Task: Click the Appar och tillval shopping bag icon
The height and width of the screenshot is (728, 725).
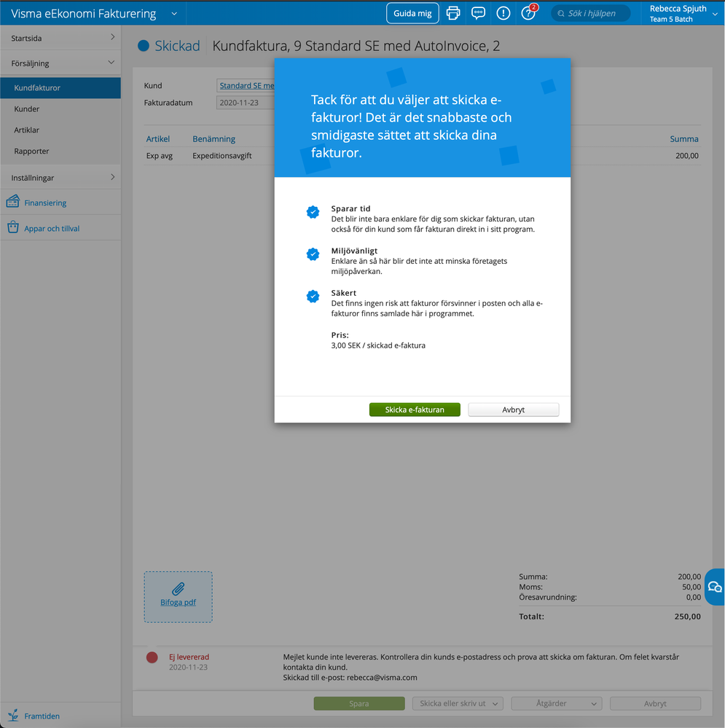Action: click(x=13, y=227)
